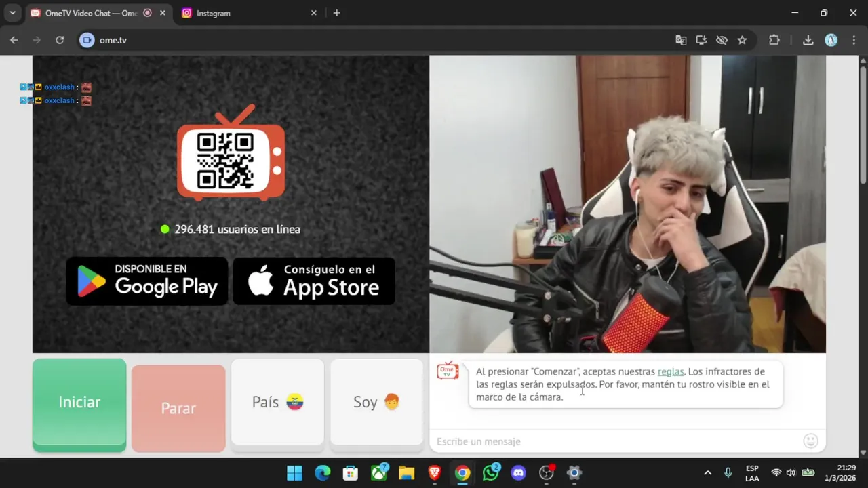Open the Chrome profile avatar
This screenshot has height=488, width=868.
click(x=831, y=40)
